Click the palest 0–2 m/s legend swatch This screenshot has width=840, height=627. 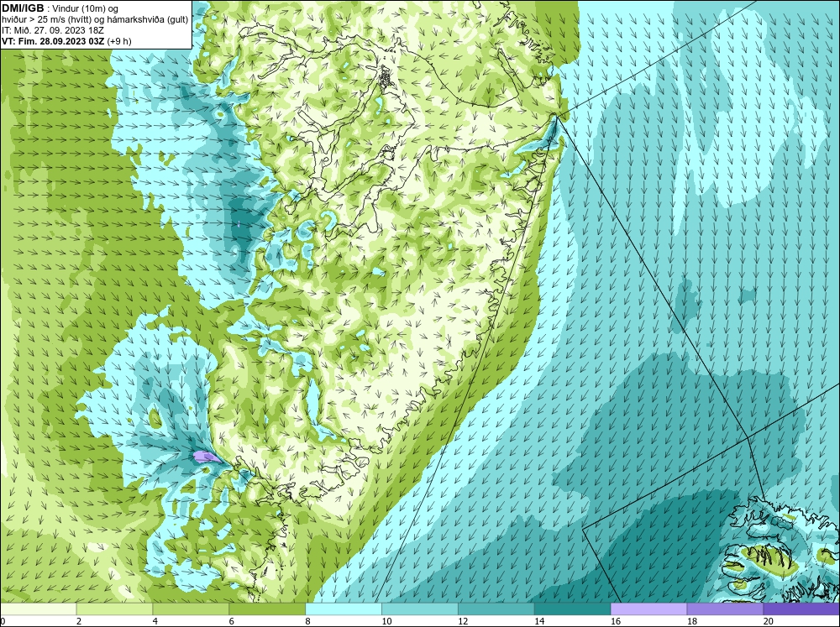coord(38,609)
